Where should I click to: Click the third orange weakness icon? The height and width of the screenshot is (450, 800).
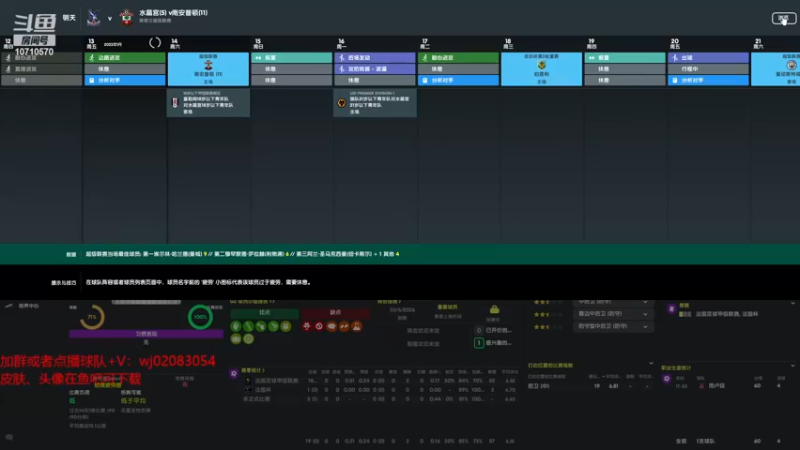point(332,326)
